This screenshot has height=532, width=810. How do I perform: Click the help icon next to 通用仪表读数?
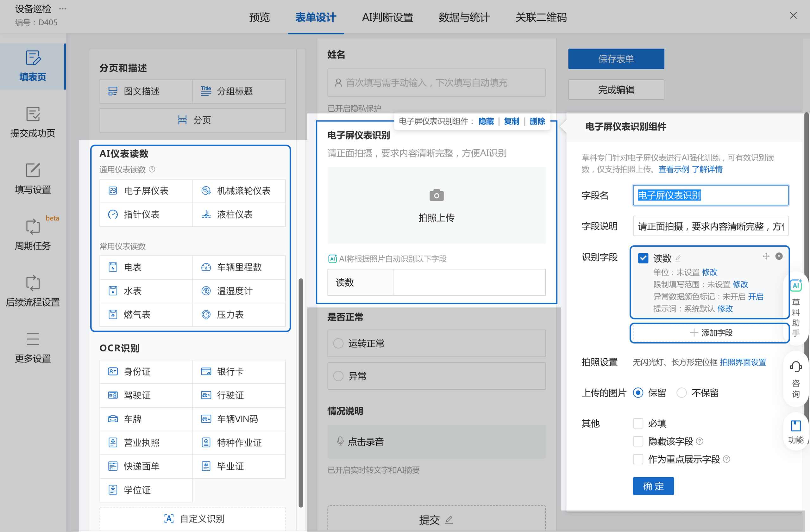coord(152,170)
